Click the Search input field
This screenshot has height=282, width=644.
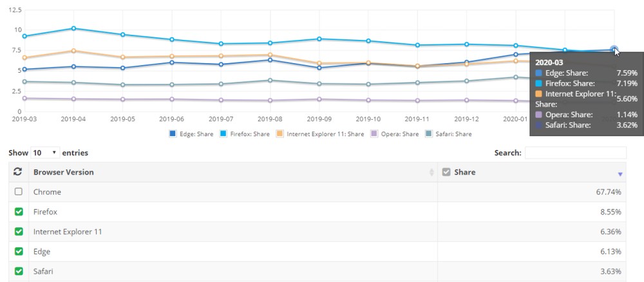575,153
